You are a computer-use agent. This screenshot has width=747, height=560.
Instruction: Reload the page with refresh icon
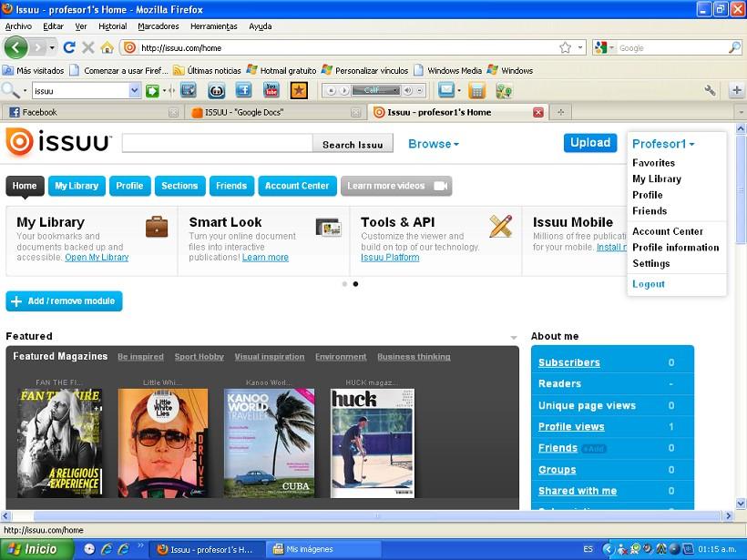(69, 47)
